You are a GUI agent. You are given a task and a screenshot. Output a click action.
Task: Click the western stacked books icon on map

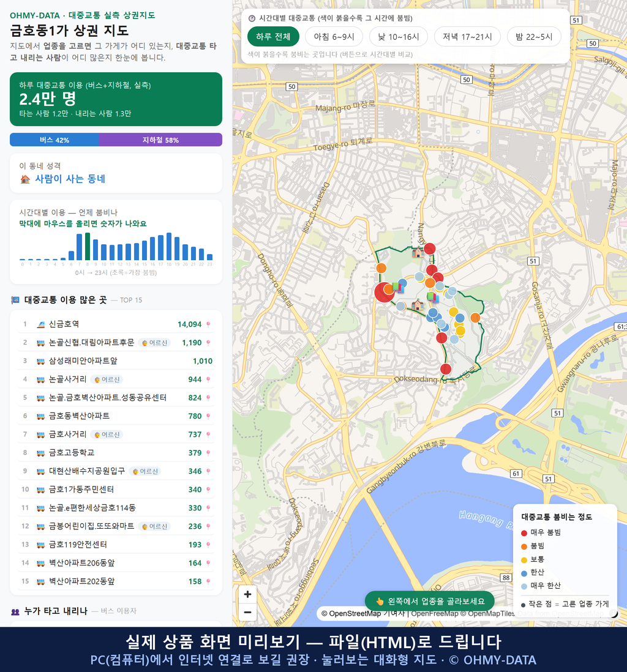[398, 288]
